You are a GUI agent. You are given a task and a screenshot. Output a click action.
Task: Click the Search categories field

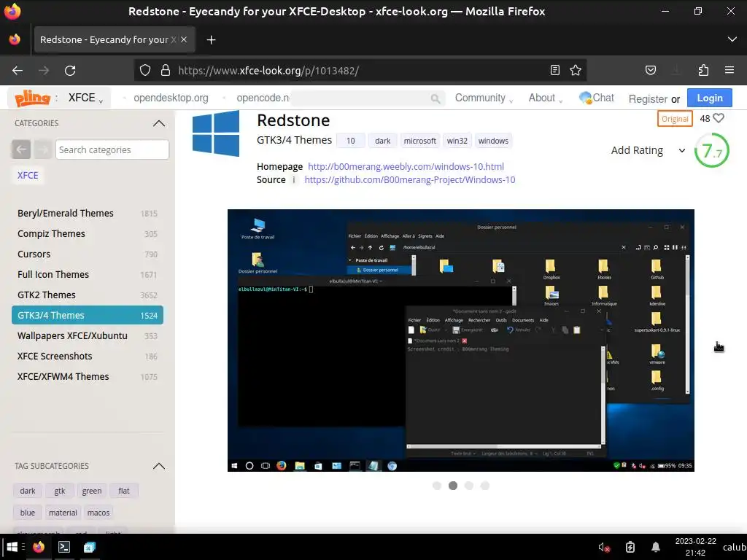click(112, 149)
